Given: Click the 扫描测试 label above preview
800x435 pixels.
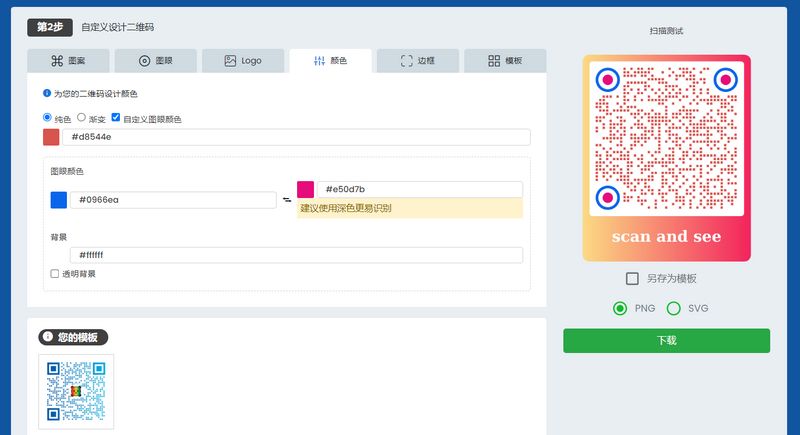Looking at the screenshot, I should click(x=666, y=31).
